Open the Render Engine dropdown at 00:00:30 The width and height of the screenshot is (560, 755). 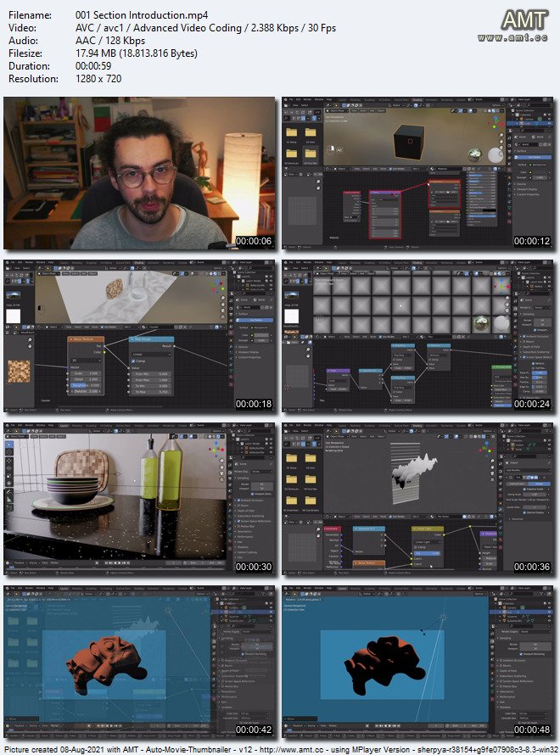[262, 472]
